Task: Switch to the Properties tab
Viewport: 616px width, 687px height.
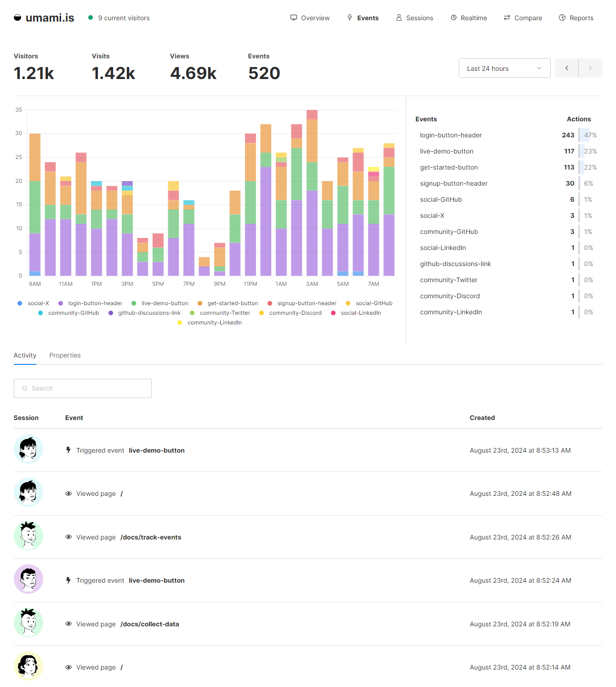Action: point(65,355)
